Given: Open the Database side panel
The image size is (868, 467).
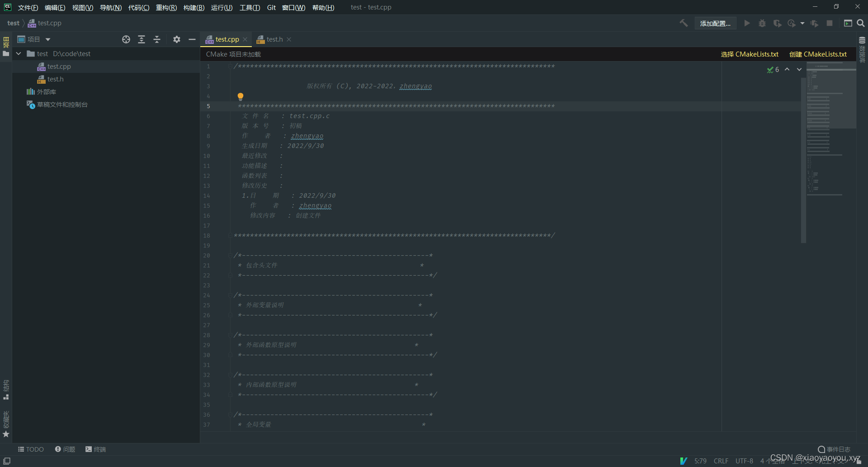Looking at the screenshot, I should pyautogui.click(x=862, y=50).
